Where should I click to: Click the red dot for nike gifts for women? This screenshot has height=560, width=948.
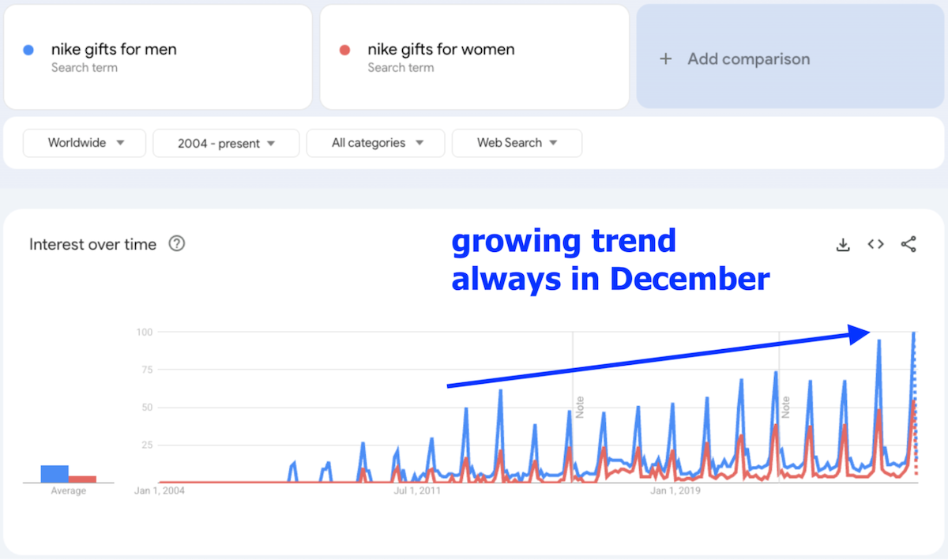pyautogui.click(x=345, y=49)
